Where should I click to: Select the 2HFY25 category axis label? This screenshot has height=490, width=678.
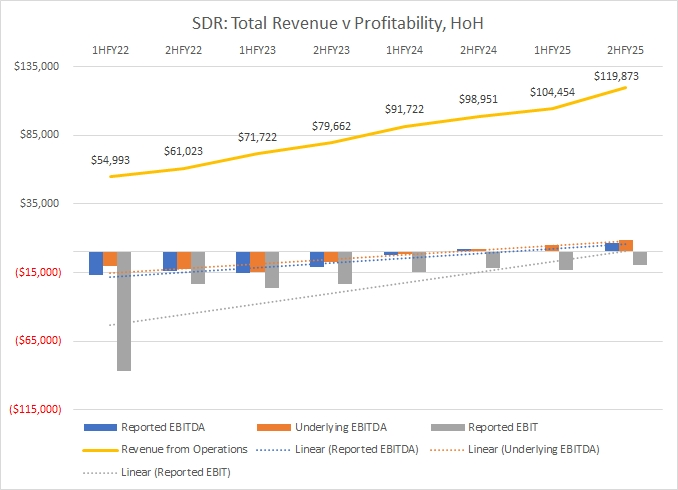[625, 49]
